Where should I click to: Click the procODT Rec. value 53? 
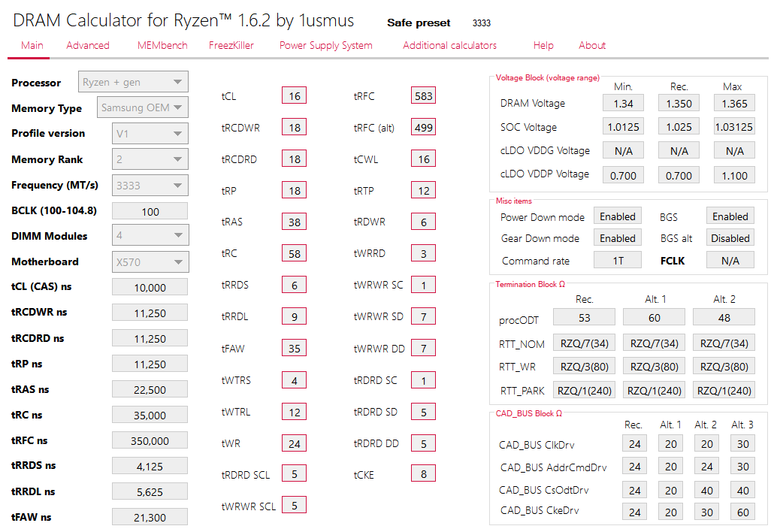[584, 317]
